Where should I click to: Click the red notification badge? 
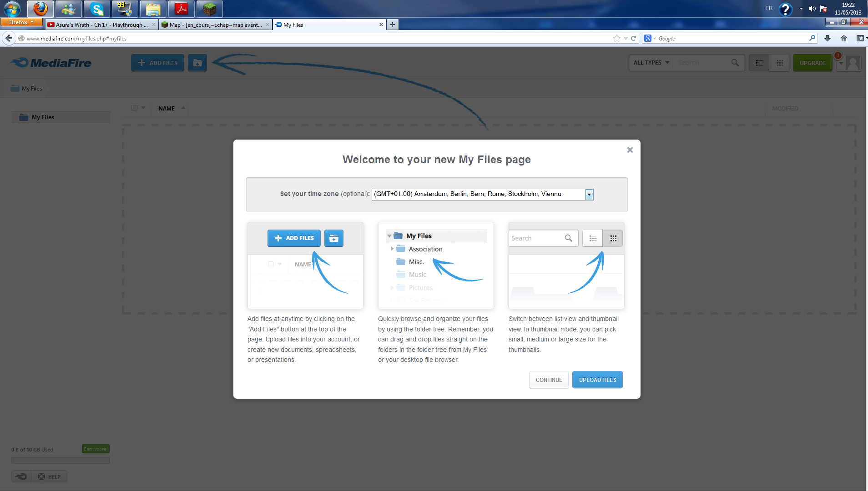(x=838, y=55)
